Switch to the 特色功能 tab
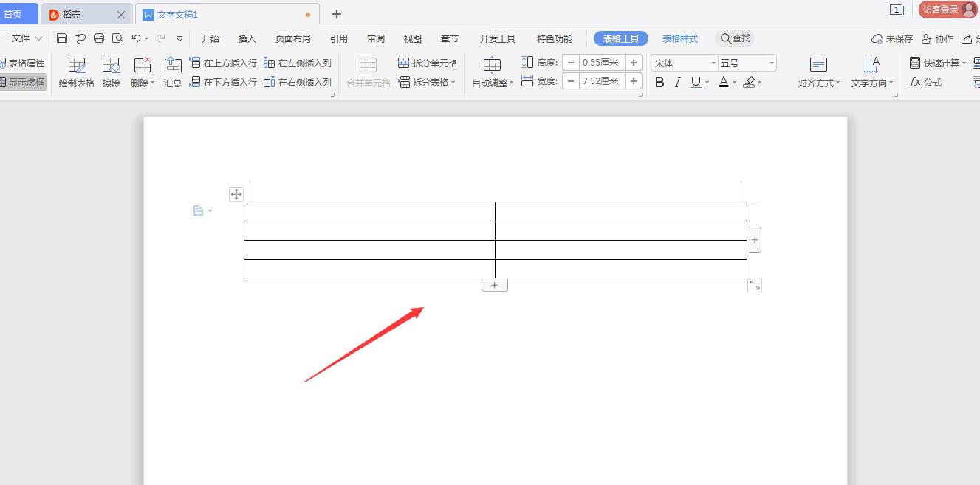The image size is (980, 485). (555, 38)
